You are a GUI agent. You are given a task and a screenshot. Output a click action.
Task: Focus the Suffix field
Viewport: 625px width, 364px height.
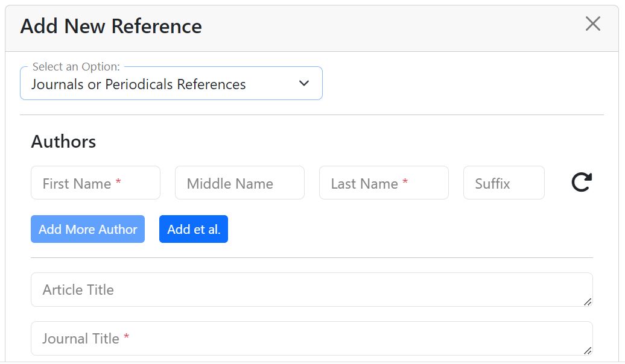(504, 183)
